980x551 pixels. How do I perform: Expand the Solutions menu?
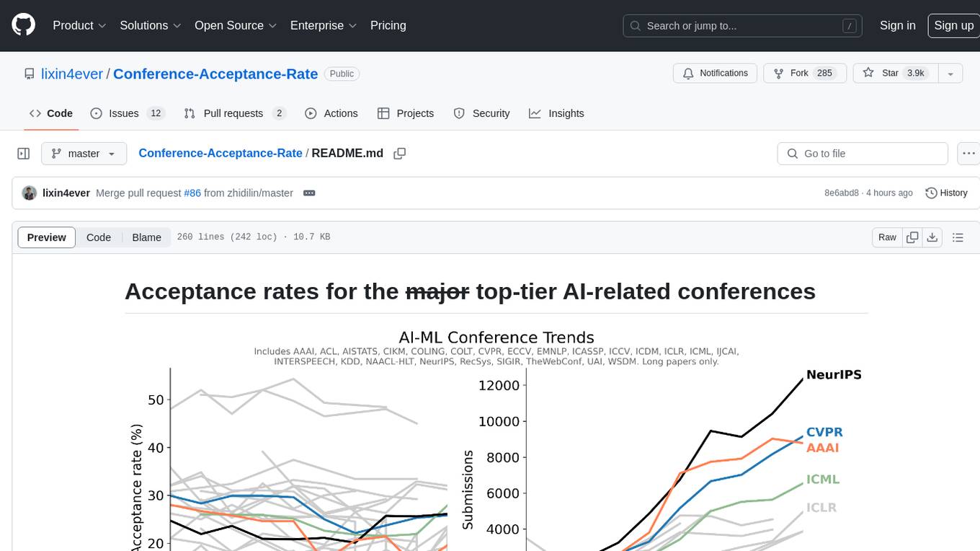click(x=150, y=25)
